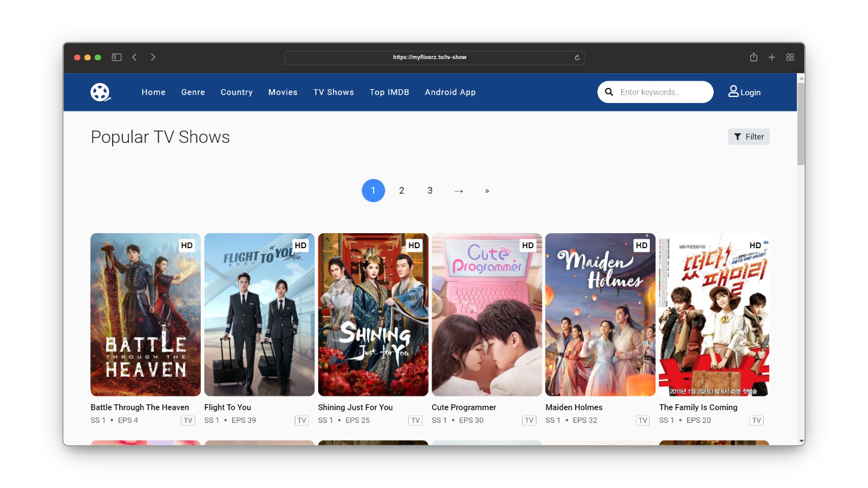Go to page 3
The width and height of the screenshot is (868, 488).
(x=430, y=190)
